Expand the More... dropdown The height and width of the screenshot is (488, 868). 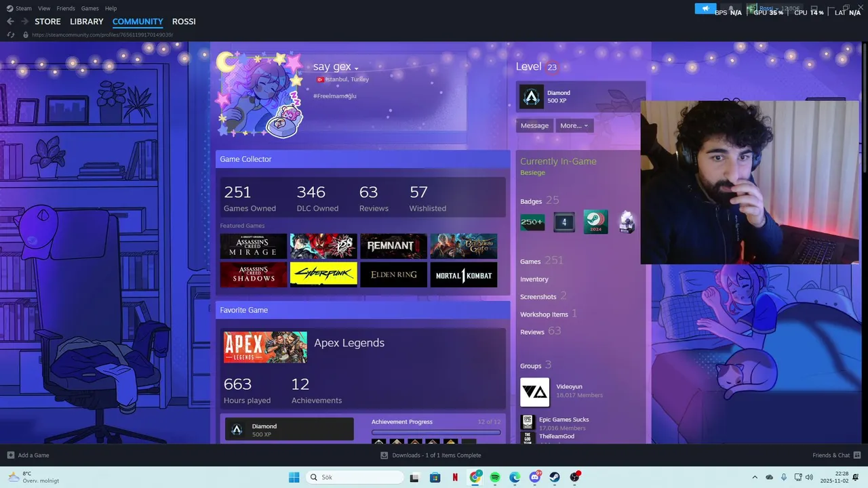click(574, 125)
